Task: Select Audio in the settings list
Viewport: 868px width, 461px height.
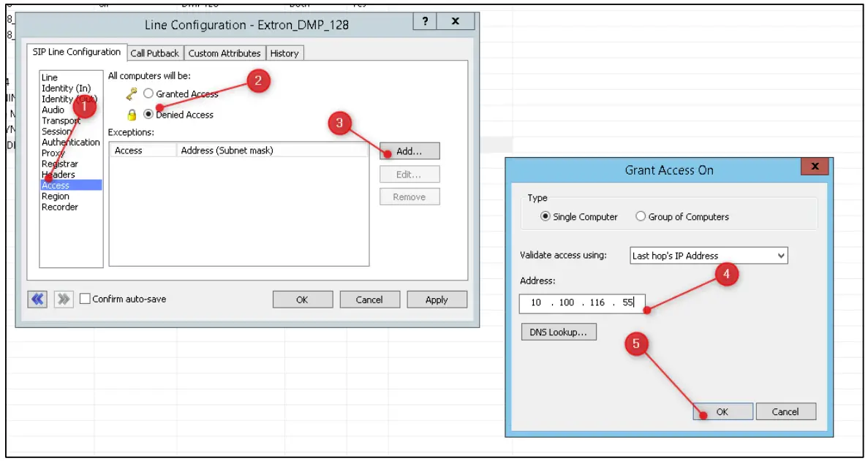Action: (x=53, y=110)
